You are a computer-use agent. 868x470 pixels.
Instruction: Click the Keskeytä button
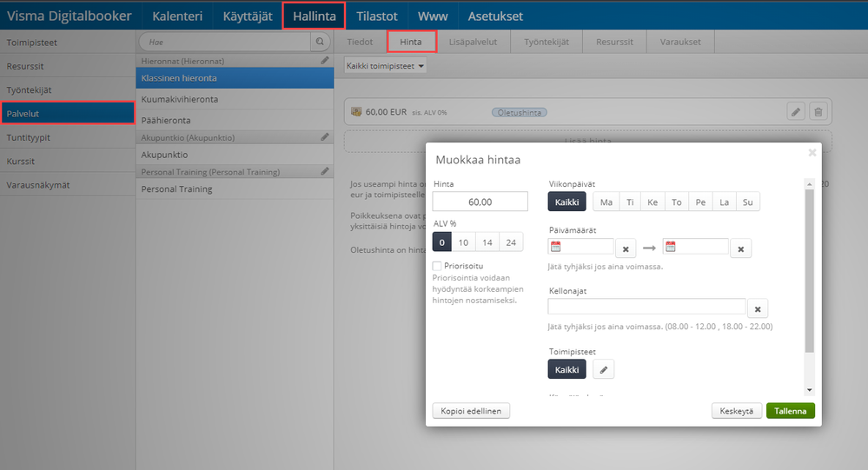[737, 411]
